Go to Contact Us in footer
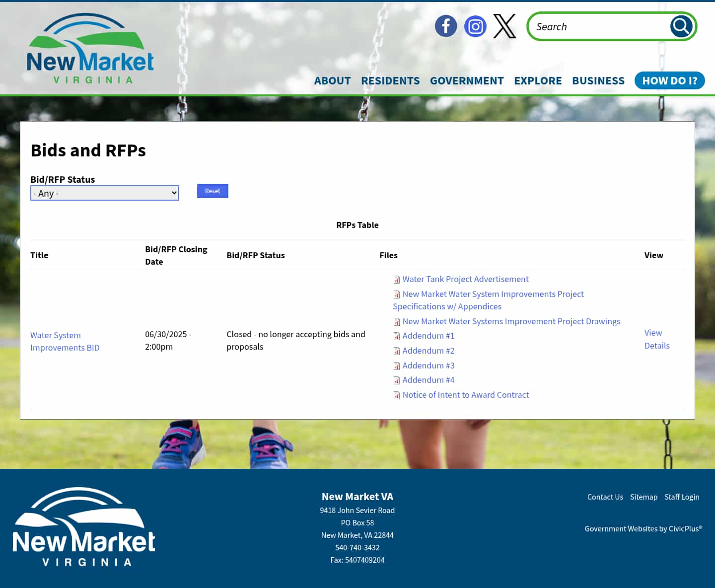Screen dimensions: 715x588 pos(605,497)
